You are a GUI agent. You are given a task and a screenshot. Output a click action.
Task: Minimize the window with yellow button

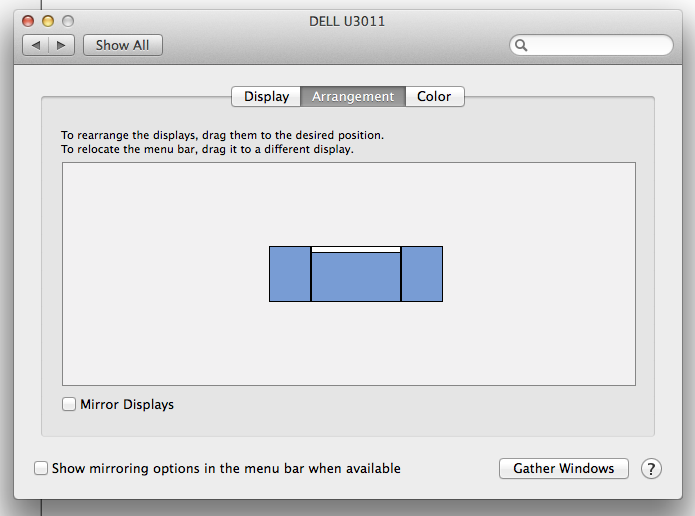[x=48, y=21]
